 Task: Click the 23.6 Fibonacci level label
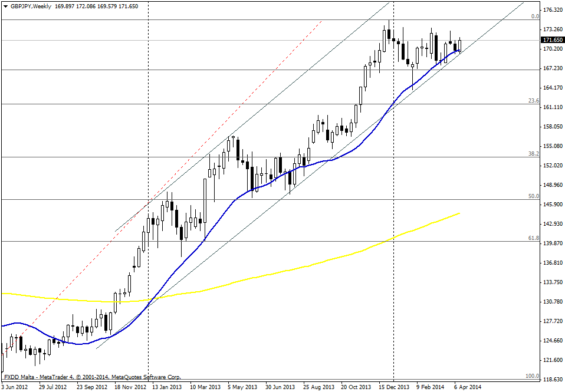(533, 101)
